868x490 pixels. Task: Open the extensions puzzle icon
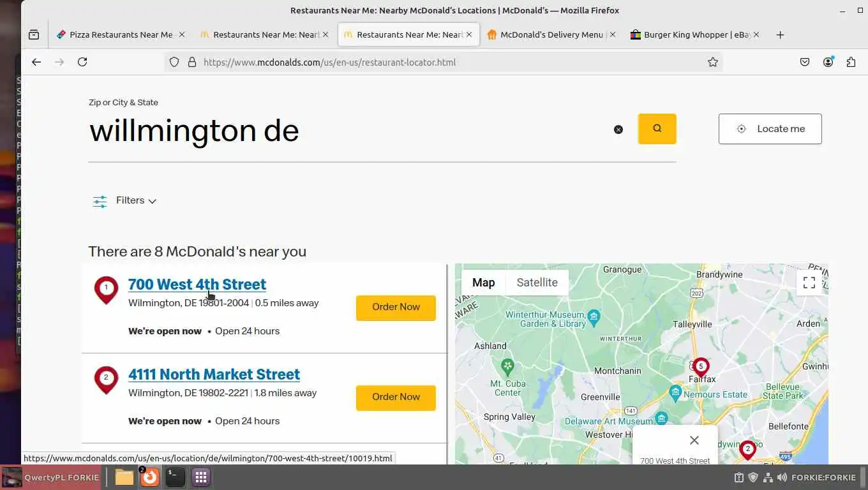point(851,62)
